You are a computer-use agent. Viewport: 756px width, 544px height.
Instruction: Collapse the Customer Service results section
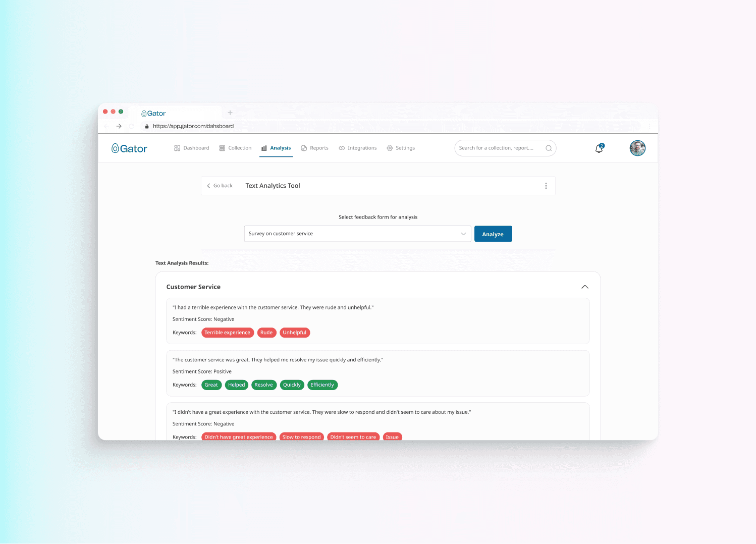pyautogui.click(x=585, y=287)
